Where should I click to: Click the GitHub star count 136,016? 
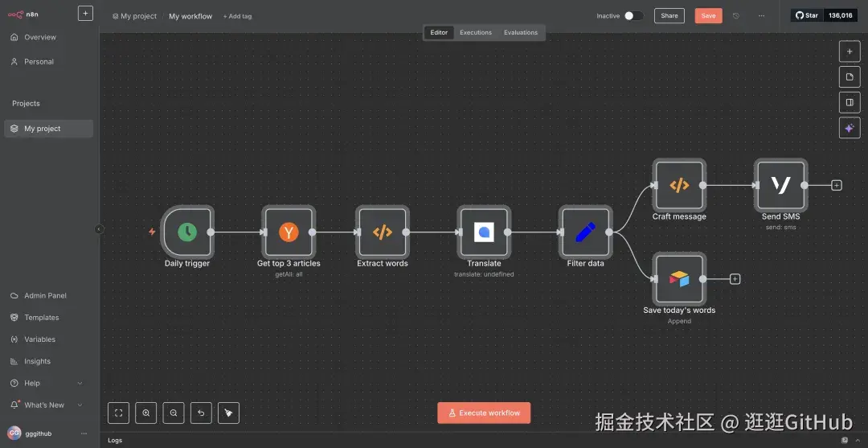(x=841, y=15)
